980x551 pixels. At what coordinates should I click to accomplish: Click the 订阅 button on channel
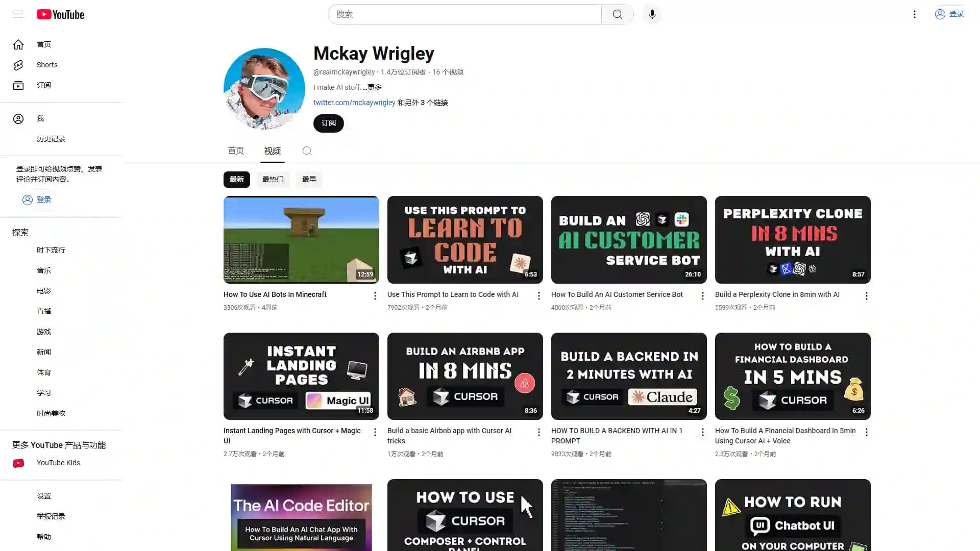pyautogui.click(x=329, y=122)
